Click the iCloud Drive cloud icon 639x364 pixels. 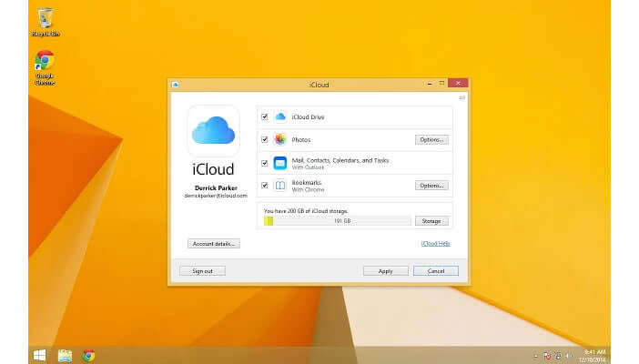point(280,117)
